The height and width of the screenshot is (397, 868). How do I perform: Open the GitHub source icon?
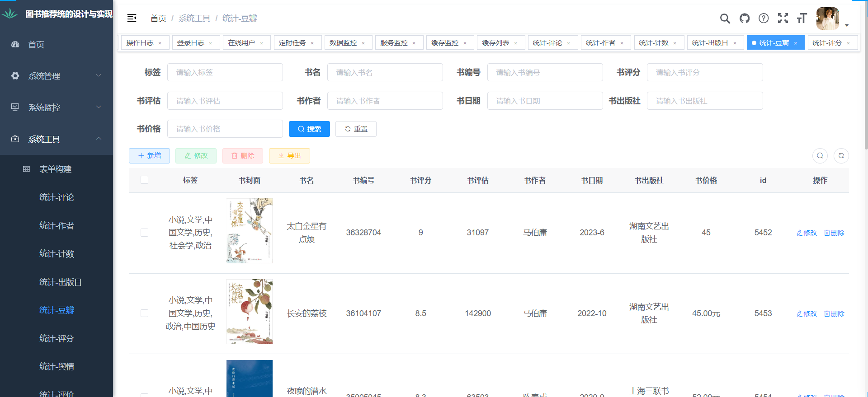click(x=745, y=19)
